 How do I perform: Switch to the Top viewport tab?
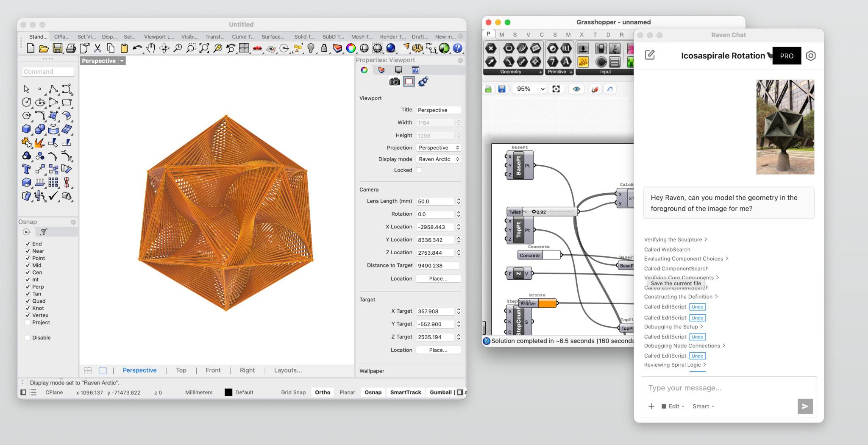point(181,370)
